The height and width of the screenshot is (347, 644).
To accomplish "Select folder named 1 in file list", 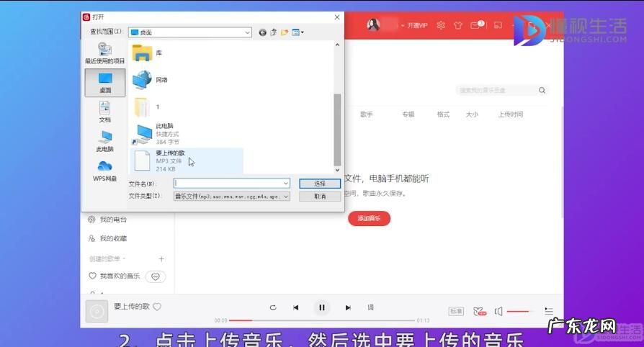I will [146, 107].
